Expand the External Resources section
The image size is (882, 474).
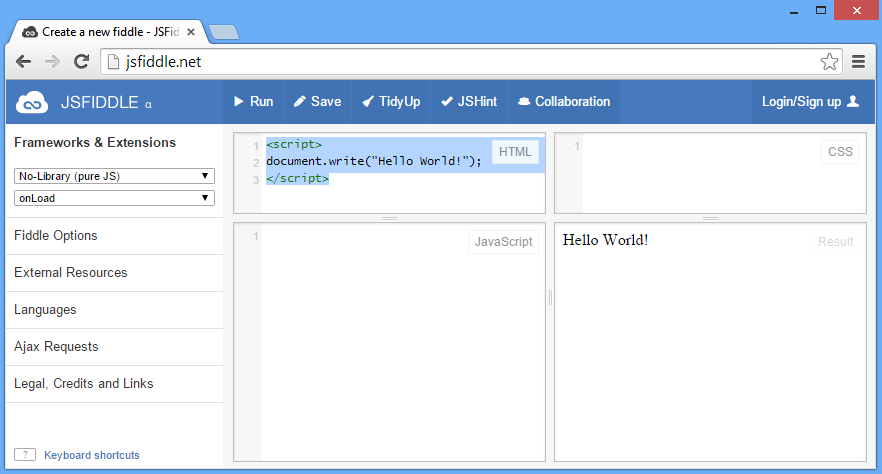pos(114,273)
